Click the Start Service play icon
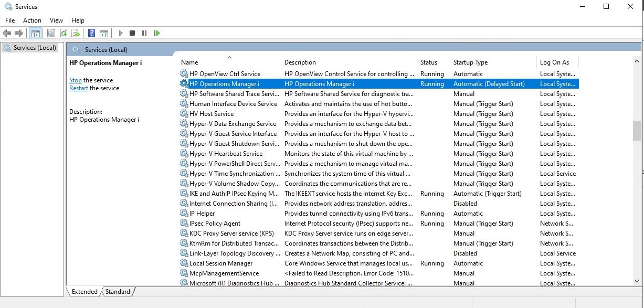The width and height of the screenshot is (644, 308). click(x=120, y=33)
